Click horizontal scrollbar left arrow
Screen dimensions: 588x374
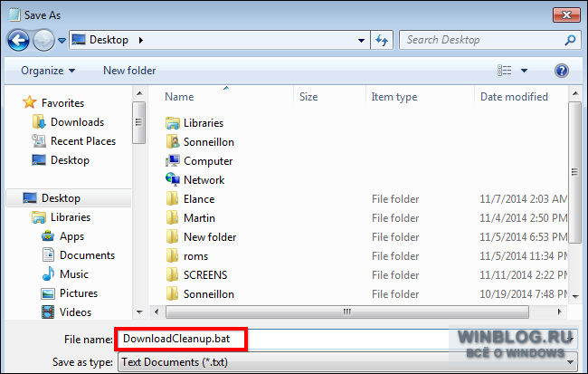point(156,312)
